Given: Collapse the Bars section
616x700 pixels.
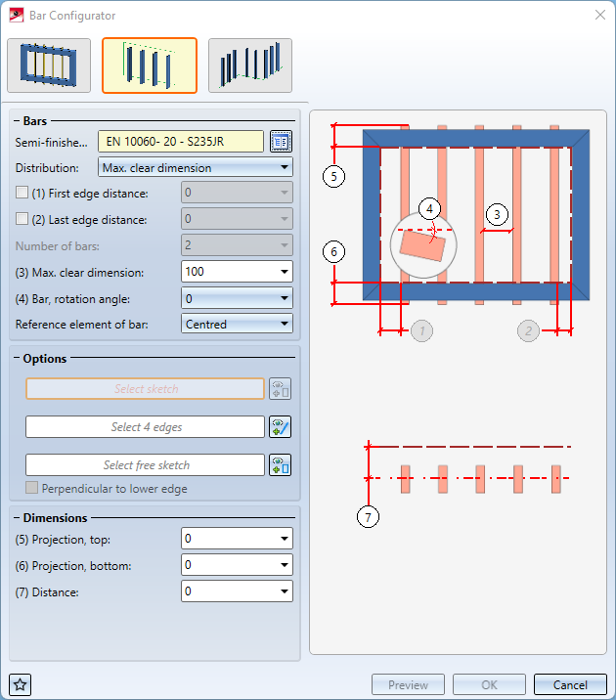Looking at the screenshot, I should tap(17, 121).
